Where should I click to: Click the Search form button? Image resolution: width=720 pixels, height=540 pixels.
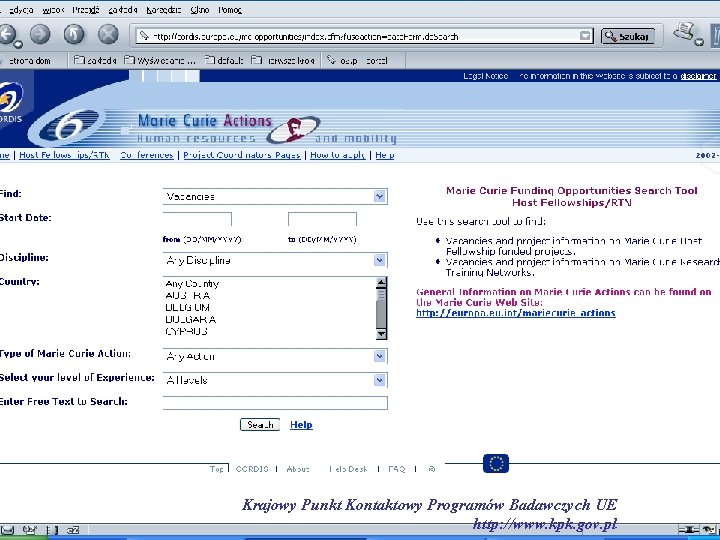pos(260,425)
